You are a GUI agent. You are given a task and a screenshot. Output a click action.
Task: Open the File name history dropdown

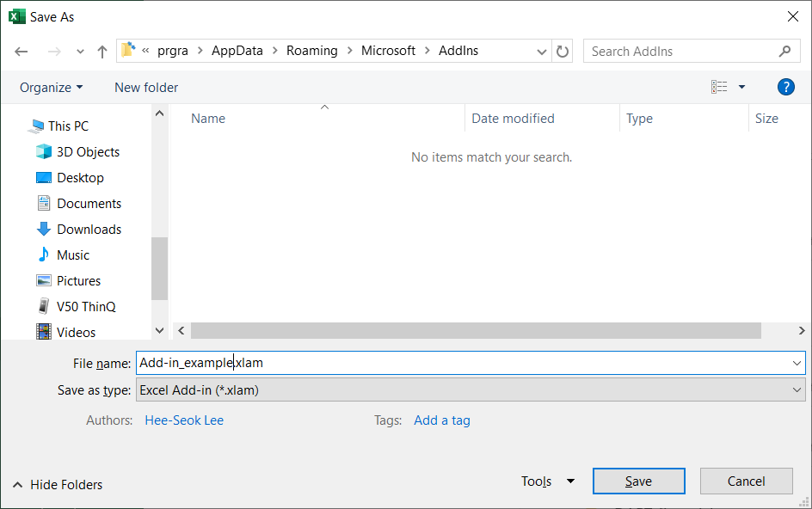(x=797, y=363)
